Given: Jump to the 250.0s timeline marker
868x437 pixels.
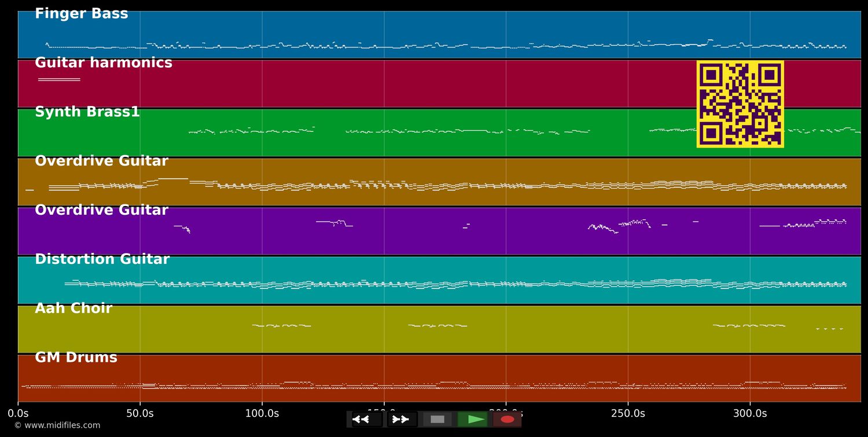Looking at the screenshot, I should point(628,413).
